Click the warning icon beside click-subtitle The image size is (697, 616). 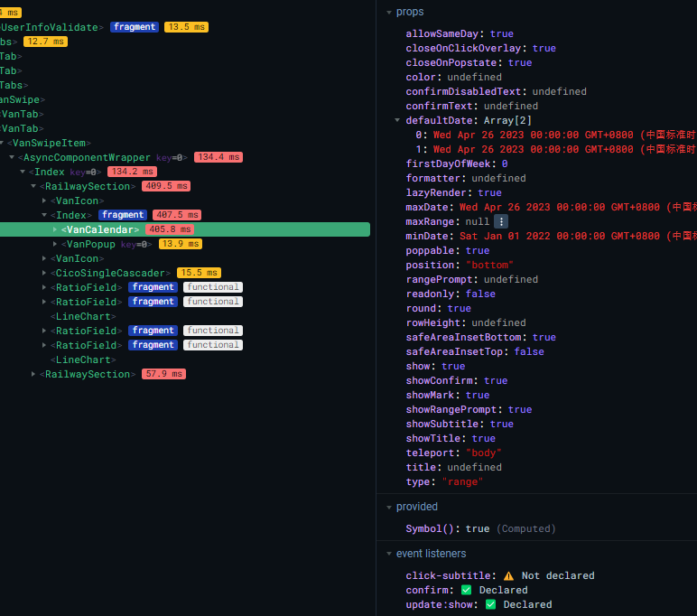tap(508, 576)
